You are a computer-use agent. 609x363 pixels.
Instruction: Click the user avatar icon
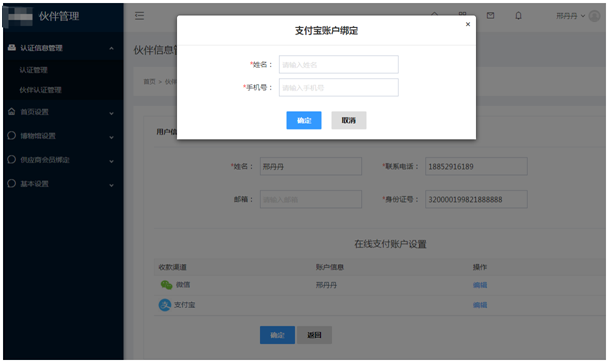coord(594,16)
